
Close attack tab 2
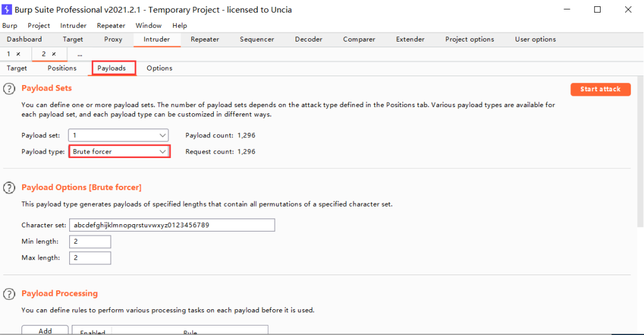(x=54, y=54)
